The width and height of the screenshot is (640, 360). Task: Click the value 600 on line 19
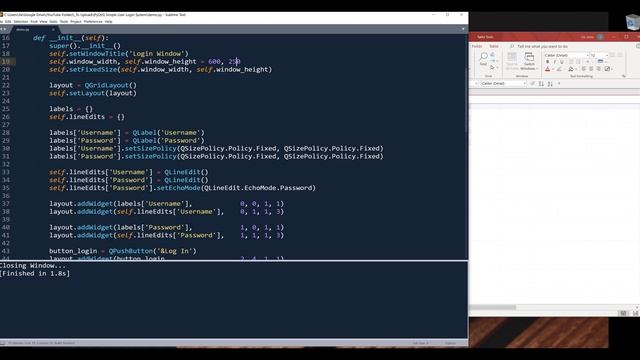tap(214, 62)
